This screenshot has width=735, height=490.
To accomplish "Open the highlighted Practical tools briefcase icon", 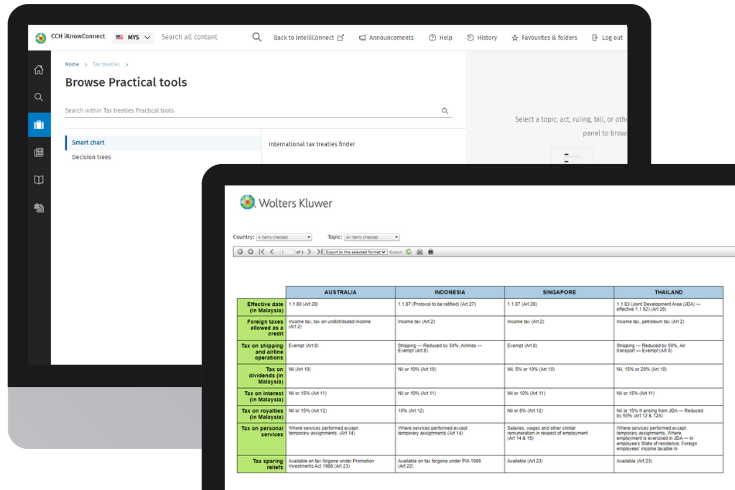I will [x=39, y=125].
